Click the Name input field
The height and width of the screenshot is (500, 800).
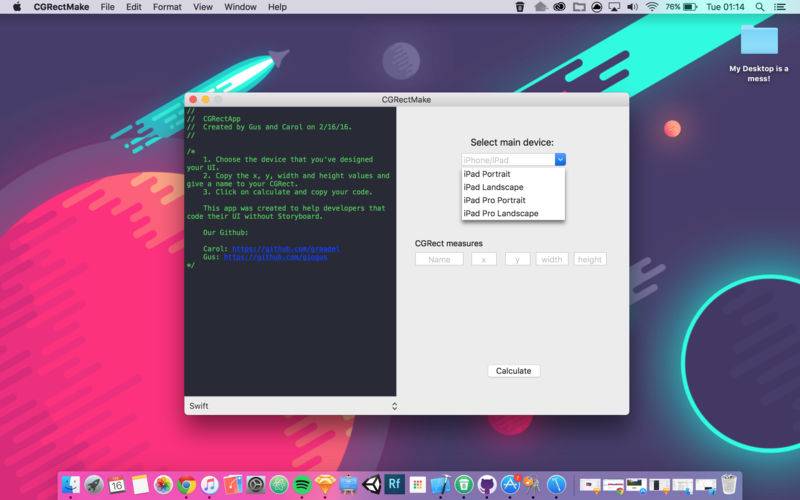[439, 259]
